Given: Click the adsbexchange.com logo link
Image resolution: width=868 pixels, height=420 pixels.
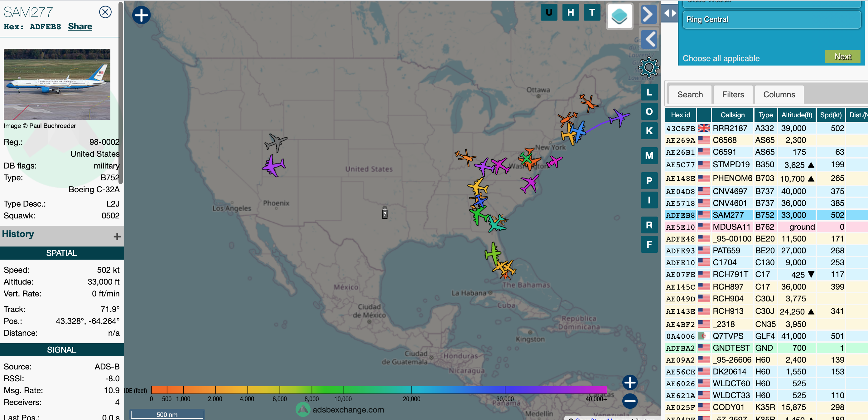Looking at the screenshot, I should [x=340, y=409].
